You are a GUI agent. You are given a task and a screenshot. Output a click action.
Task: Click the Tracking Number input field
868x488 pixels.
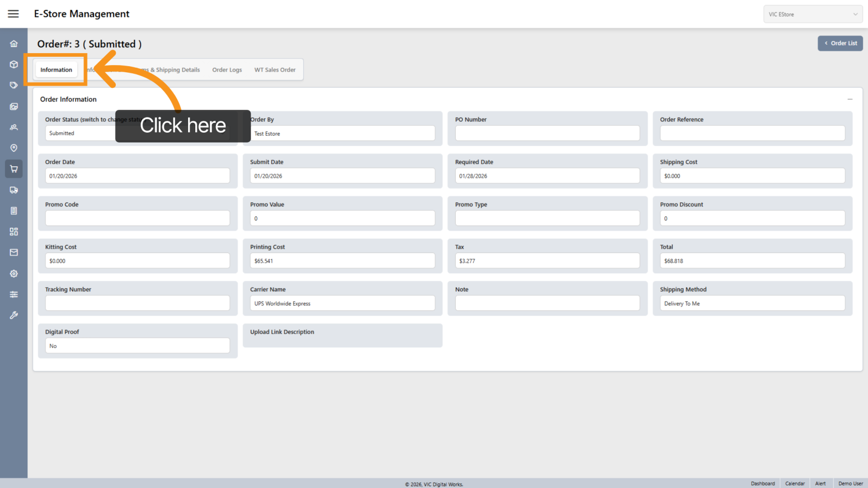tap(137, 303)
